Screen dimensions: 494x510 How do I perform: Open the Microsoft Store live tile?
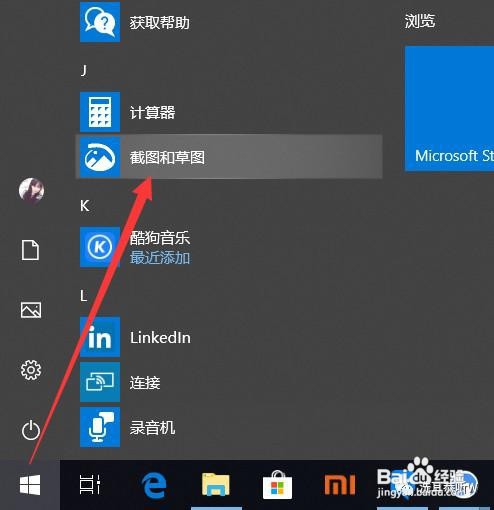[449, 109]
